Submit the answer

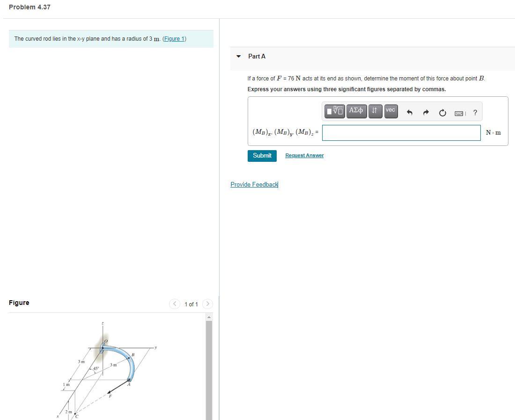click(262, 156)
